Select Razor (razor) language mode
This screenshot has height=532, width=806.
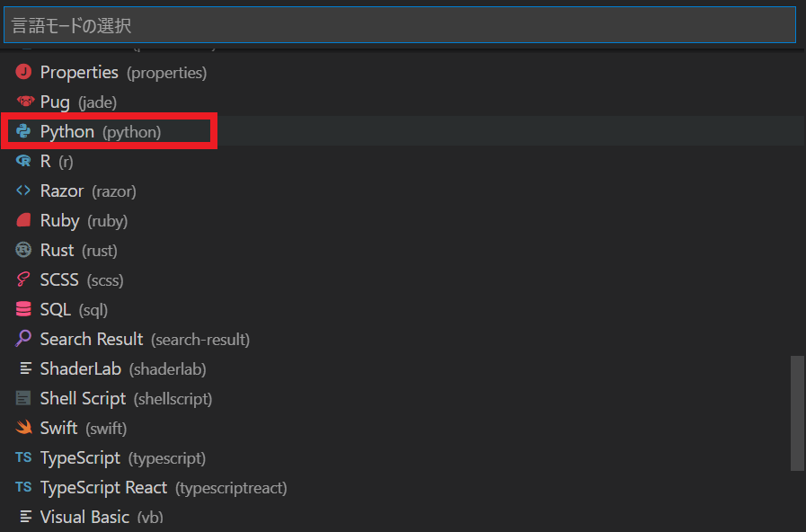point(403,191)
